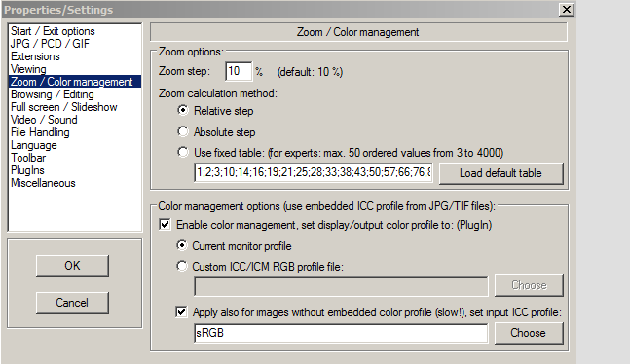Choose the Absolute step zoom method
Screen dimensions: 630x364
coord(183,131)
